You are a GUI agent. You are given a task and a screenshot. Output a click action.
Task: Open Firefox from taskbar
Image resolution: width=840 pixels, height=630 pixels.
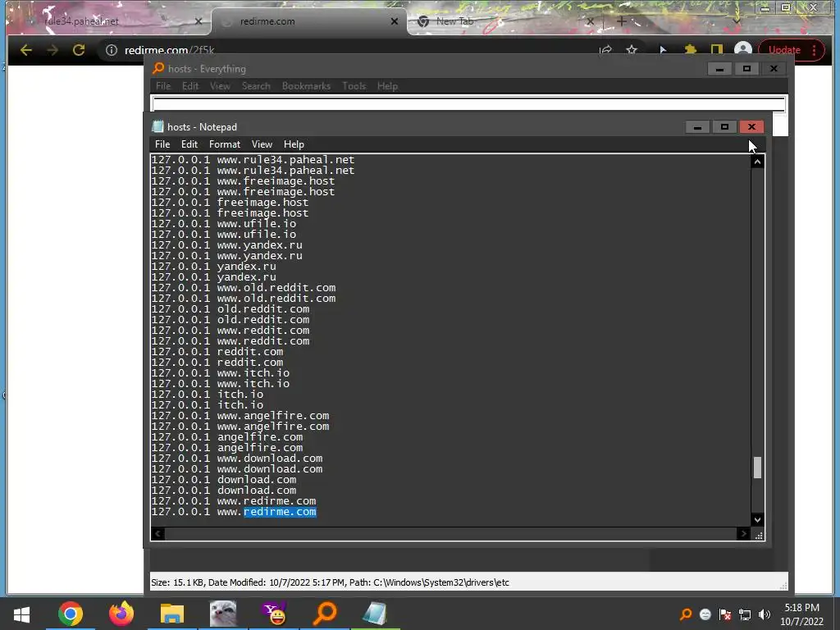tap(121, 614)
